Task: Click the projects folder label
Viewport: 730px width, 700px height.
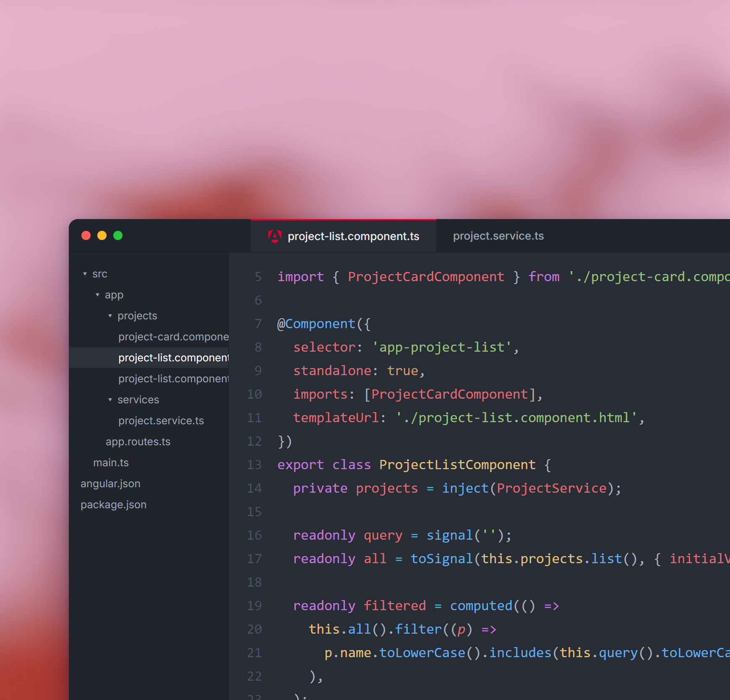Action: coord(137,316)
